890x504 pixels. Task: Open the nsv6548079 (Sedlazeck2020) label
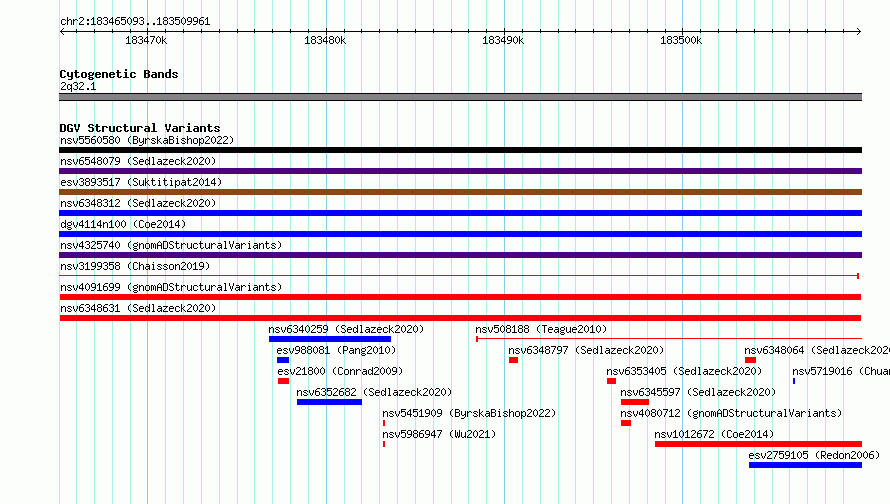138,161
